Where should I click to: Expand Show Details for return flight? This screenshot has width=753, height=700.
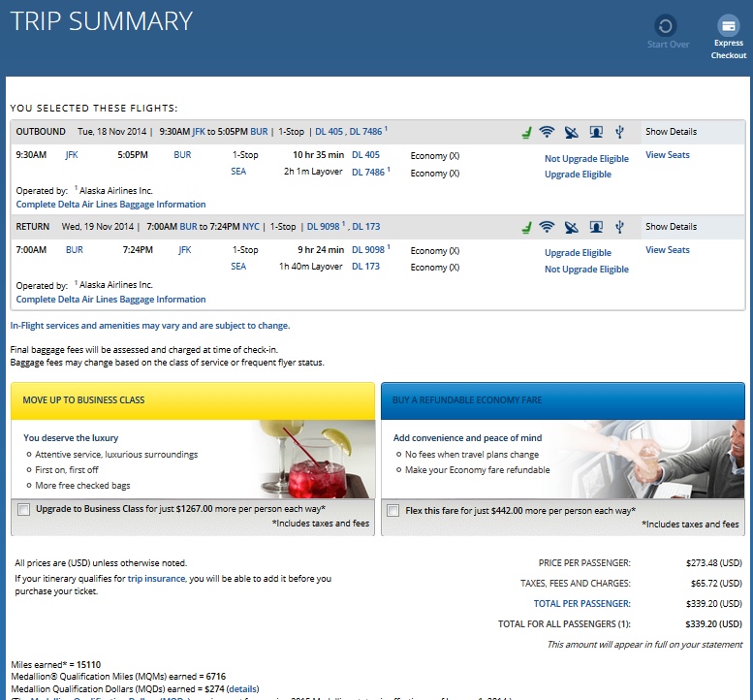click(x=671, y=227)
